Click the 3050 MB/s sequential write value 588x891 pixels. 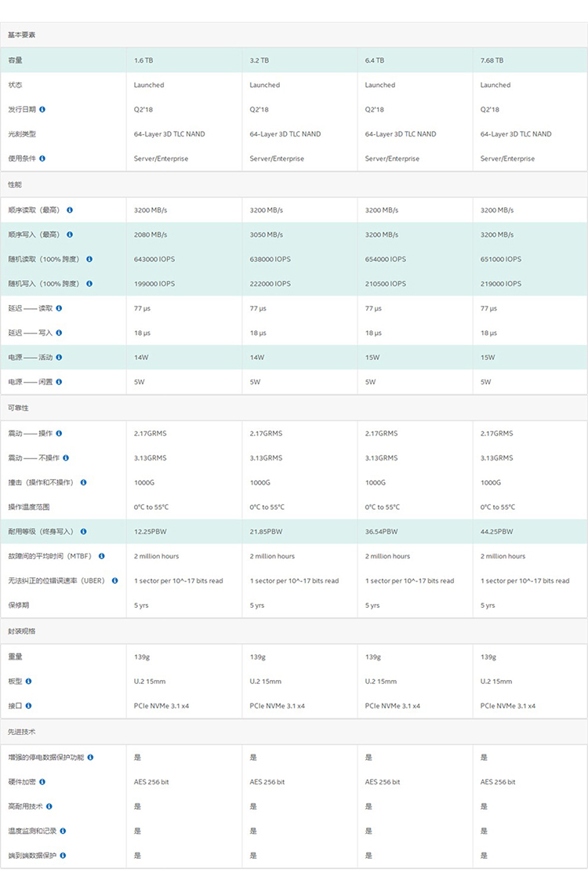point(267,235)
